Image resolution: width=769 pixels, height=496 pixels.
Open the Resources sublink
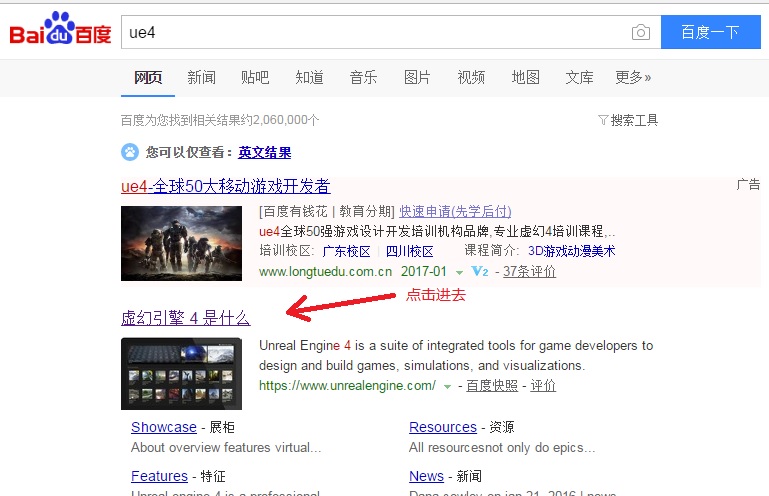pyautogui.click(x=443, y=427)
